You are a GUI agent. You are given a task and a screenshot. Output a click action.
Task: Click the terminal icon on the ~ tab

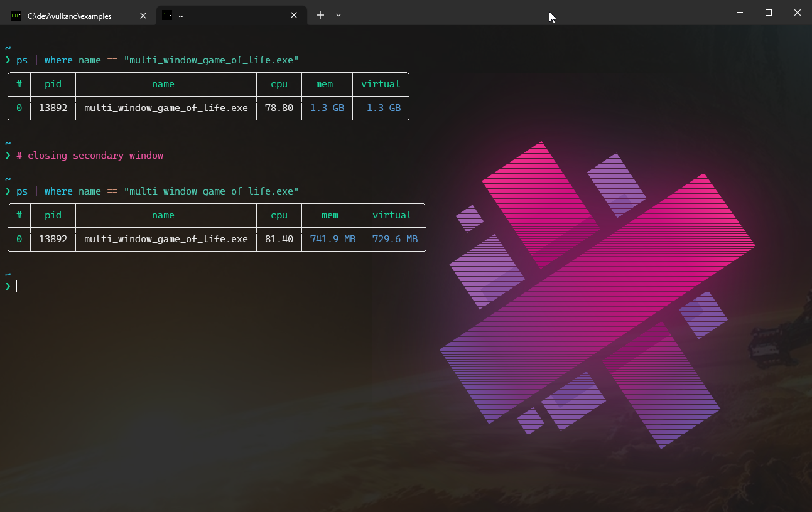(166, 14)
